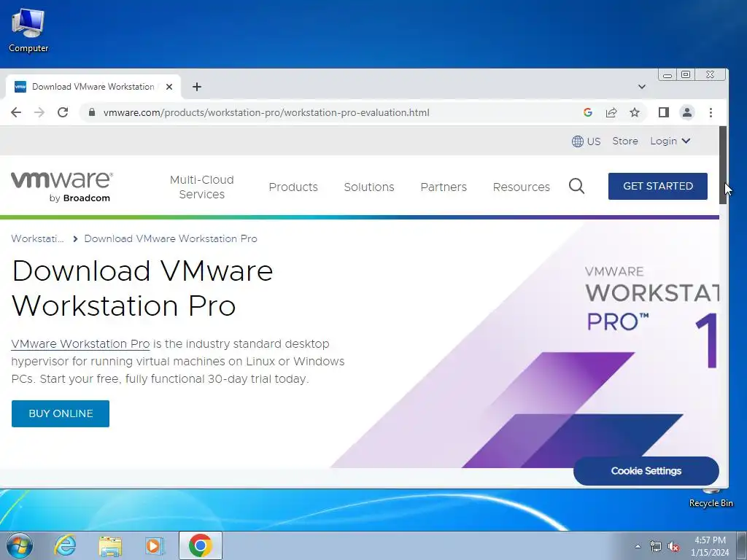
Task: Open Multi-Cloud Services menu
Action: click(202, 187)
